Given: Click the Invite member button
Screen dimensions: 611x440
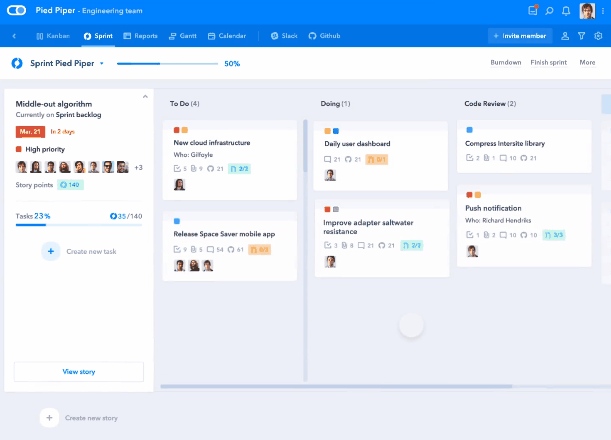Looking at the screenshot, I should click(x=520, y=36).
